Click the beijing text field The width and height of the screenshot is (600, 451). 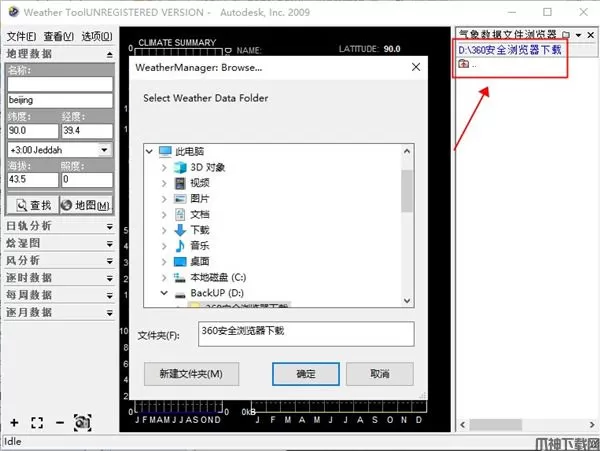60,100
